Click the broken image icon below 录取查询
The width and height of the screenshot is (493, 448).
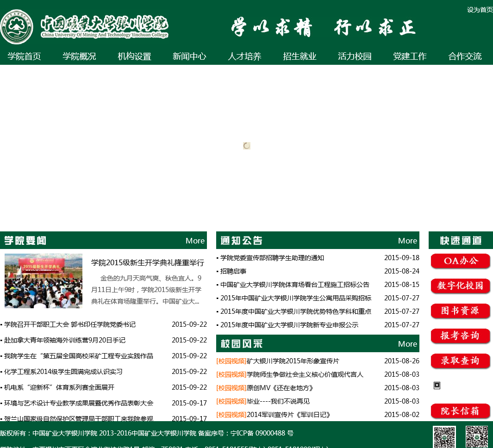[x=437, y=386]
